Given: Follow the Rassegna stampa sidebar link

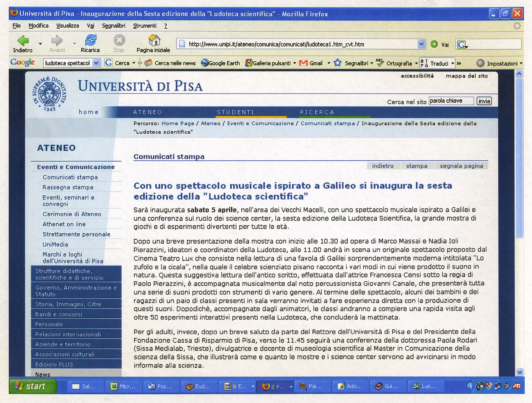Looking at the screenshot, I should click(68, 187).
